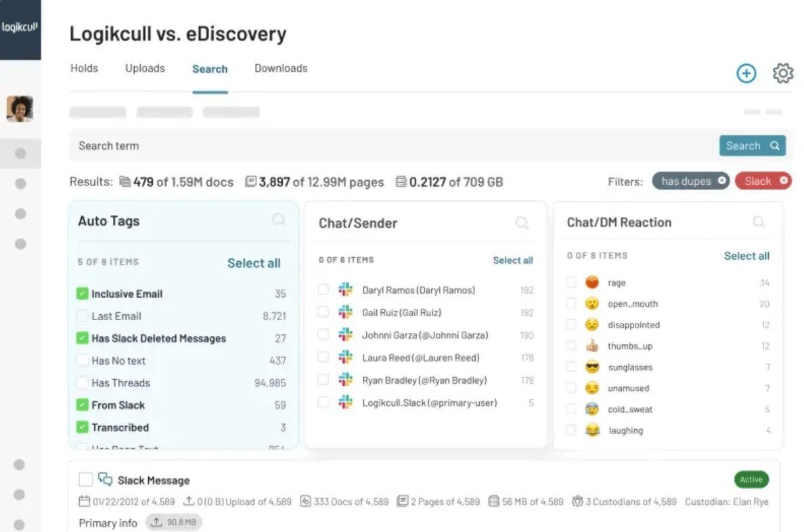Click the magnifier in Auto Tags panel

(279, 220)
